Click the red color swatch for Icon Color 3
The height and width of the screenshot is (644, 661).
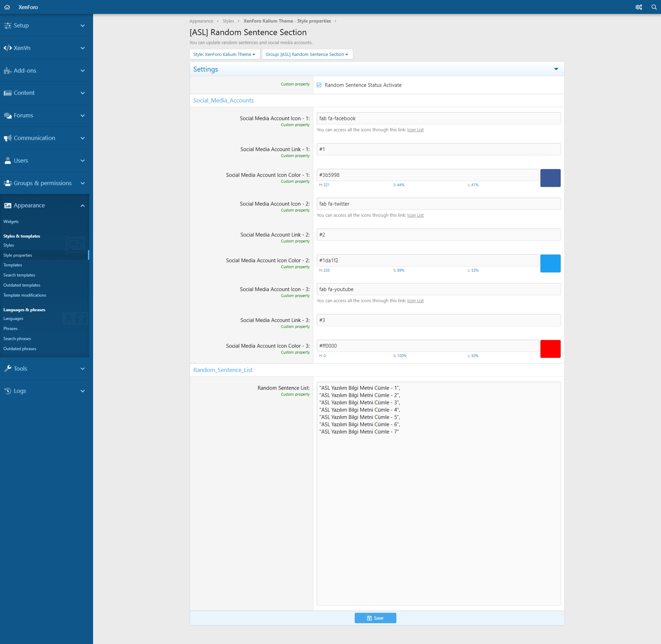pos(550,349)
